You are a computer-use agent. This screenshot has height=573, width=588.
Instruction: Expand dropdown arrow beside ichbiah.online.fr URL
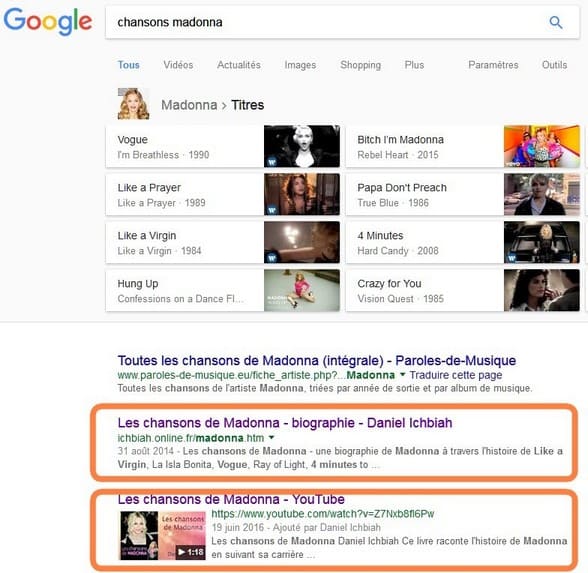point(272,437)
